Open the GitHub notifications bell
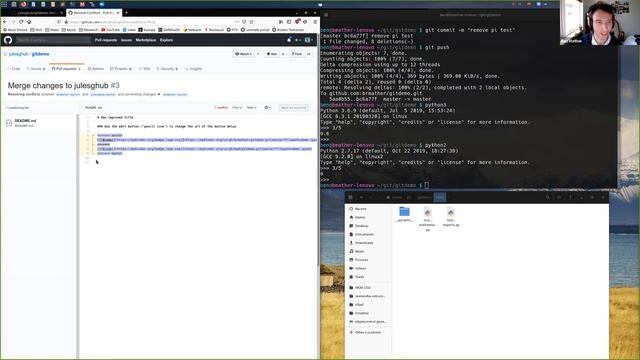Screen dimensions: 640x360 click(289, 40)
